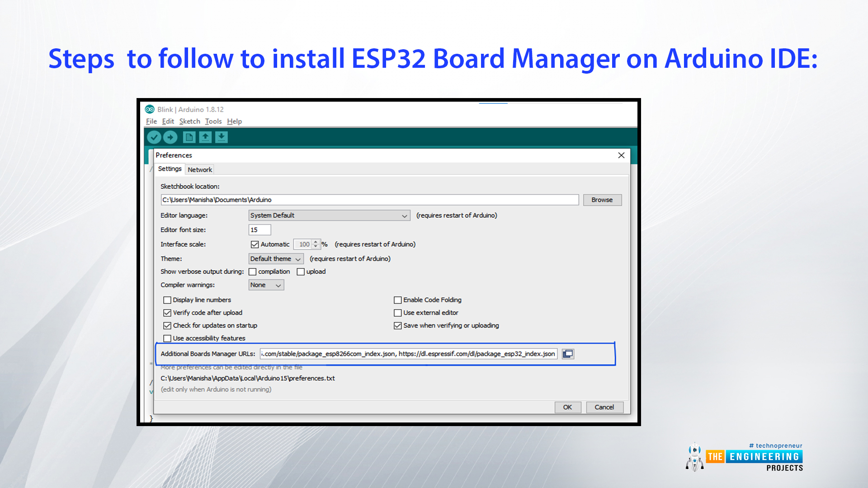Open the Help menu
The width and height of the screenshot is (868, 488).
click(234, 122)
